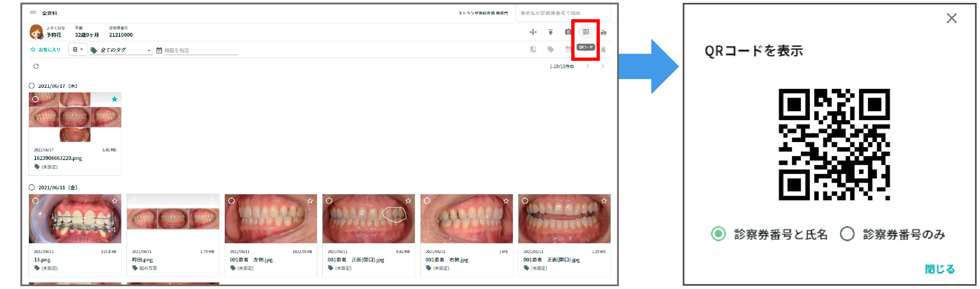This screenshot has height=289, width=980.
Task: Choose 診察券番号と氏名 radio option
Action: [x=718, y=234]
